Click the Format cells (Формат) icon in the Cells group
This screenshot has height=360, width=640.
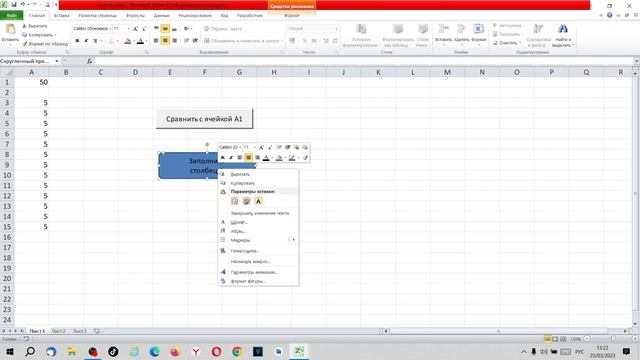[x=478, y=29]
